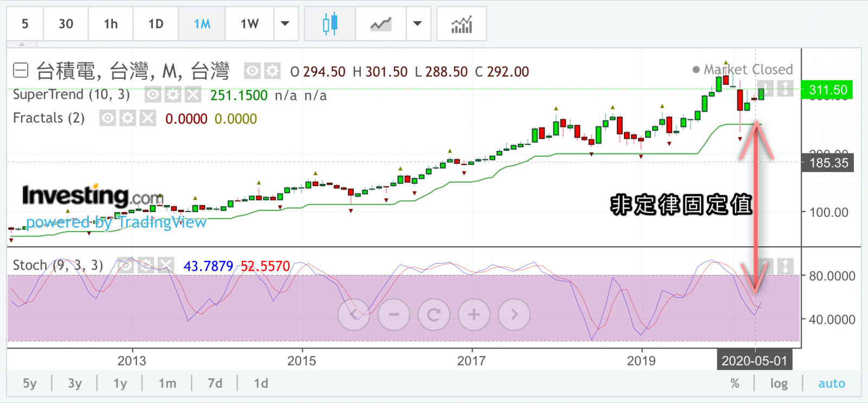Screen dimensions: 868x403
Task: Hide the Stoch indicator
Action: click(x=125, y=265)
